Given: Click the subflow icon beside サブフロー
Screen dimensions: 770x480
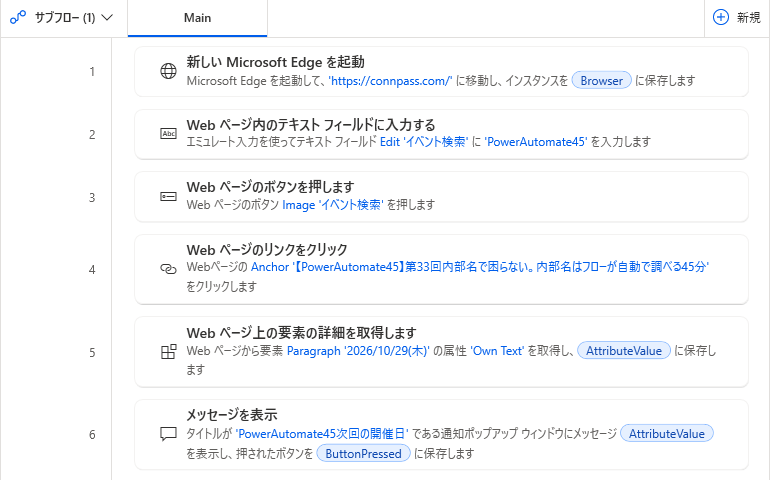Looking at the screenshot, I should [18, 18].
